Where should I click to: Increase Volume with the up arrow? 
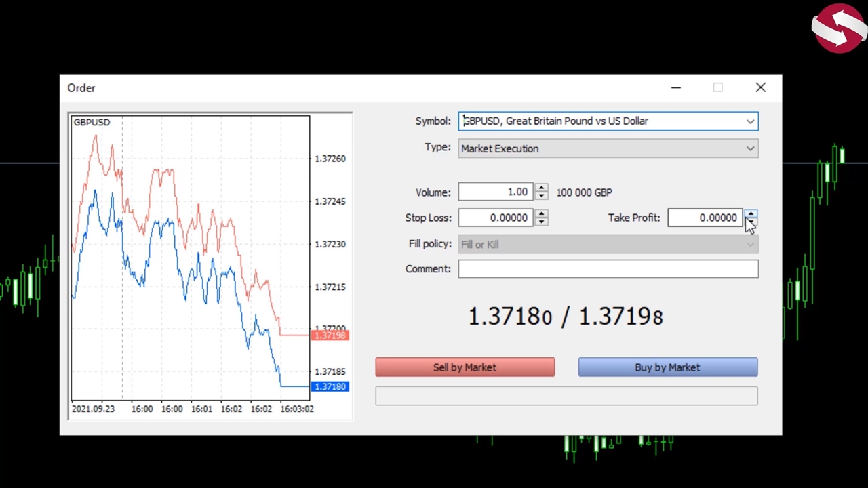coord(541,188)
